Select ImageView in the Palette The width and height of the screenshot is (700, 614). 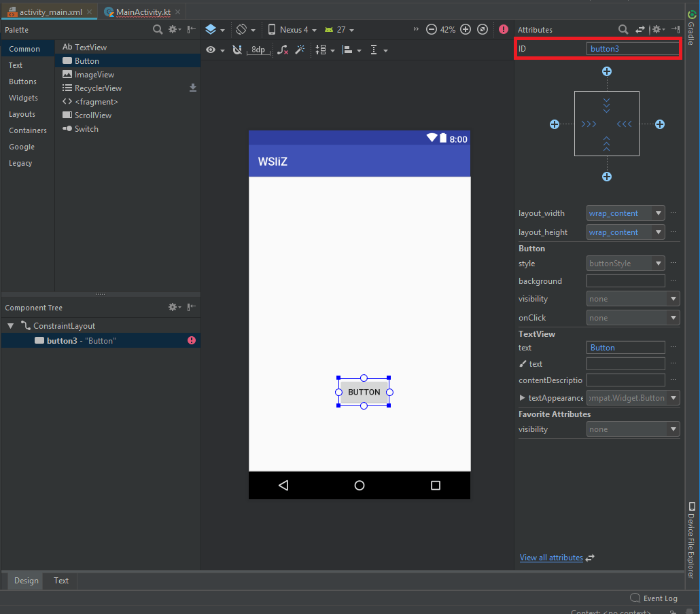point(128,75)
